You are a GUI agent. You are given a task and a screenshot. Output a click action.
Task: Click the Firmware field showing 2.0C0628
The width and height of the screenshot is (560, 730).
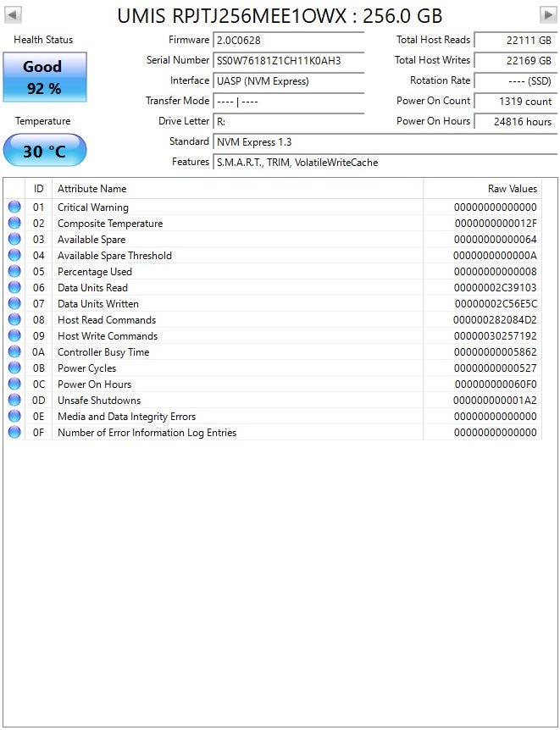point(288,41)
